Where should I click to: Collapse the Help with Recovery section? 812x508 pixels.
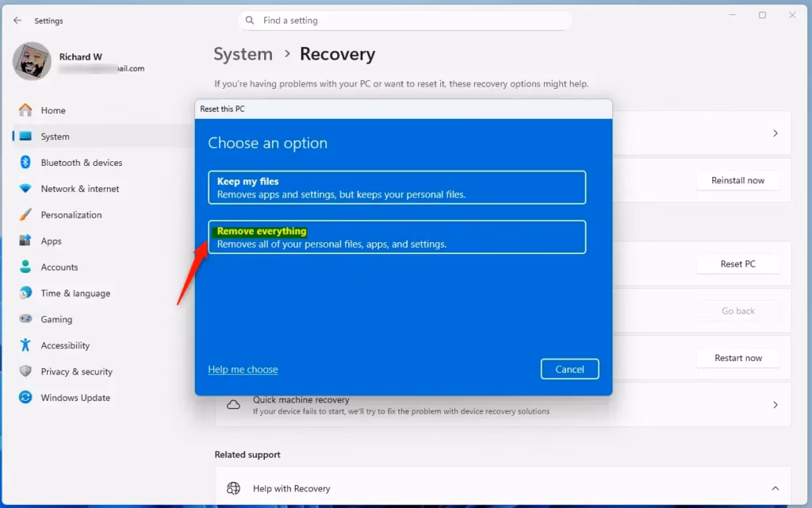point(775,488)
